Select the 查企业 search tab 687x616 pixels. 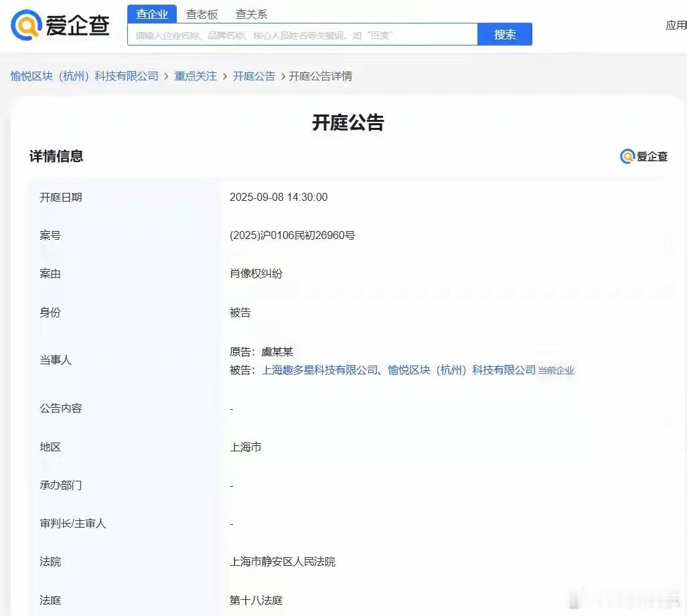152,14
